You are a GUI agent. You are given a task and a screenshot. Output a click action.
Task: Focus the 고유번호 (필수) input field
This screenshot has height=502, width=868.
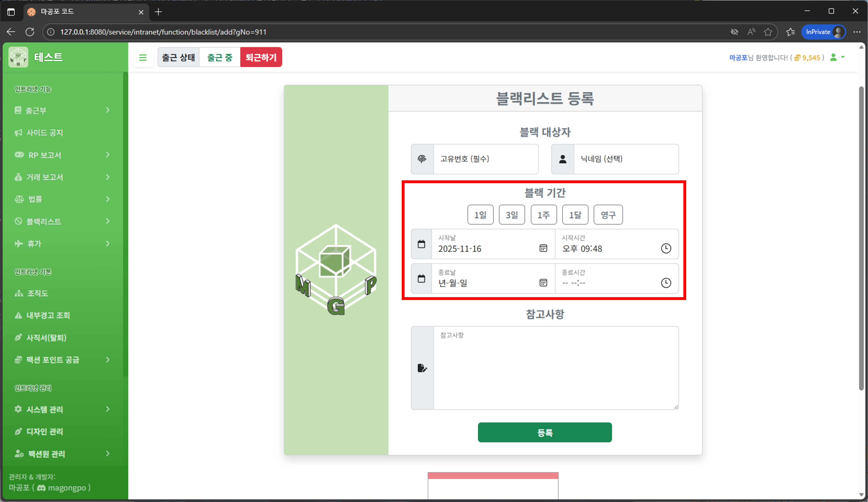point(486,159)
